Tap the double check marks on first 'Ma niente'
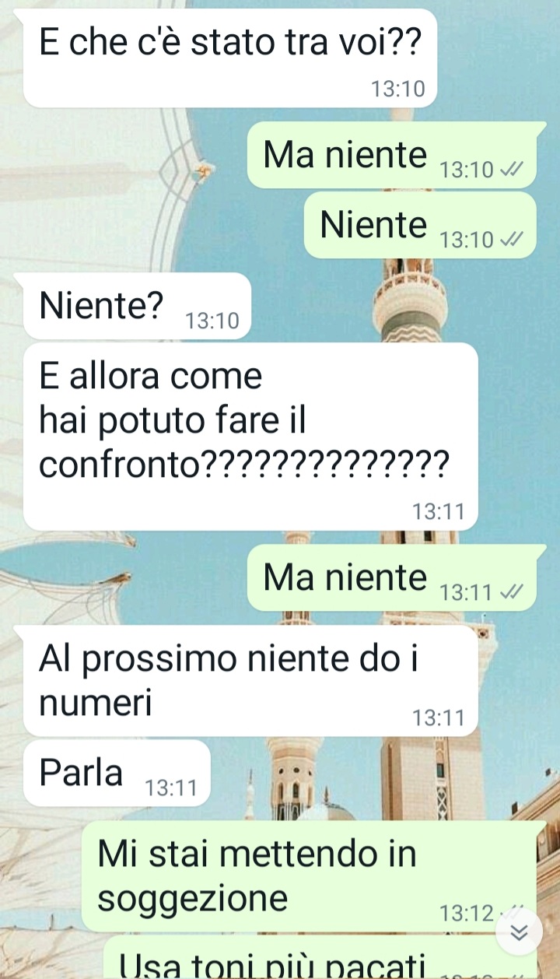 coord(512,170)
